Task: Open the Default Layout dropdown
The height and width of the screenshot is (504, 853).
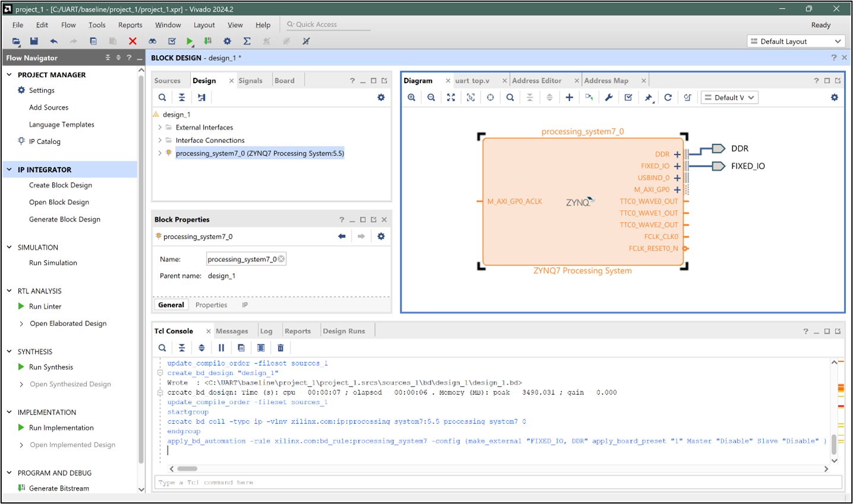Action: point(795,42)
